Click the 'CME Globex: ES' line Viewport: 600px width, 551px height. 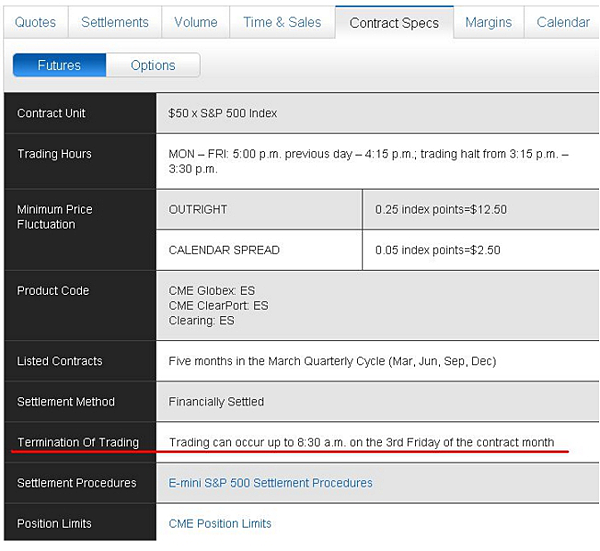[x=212, y=291]
